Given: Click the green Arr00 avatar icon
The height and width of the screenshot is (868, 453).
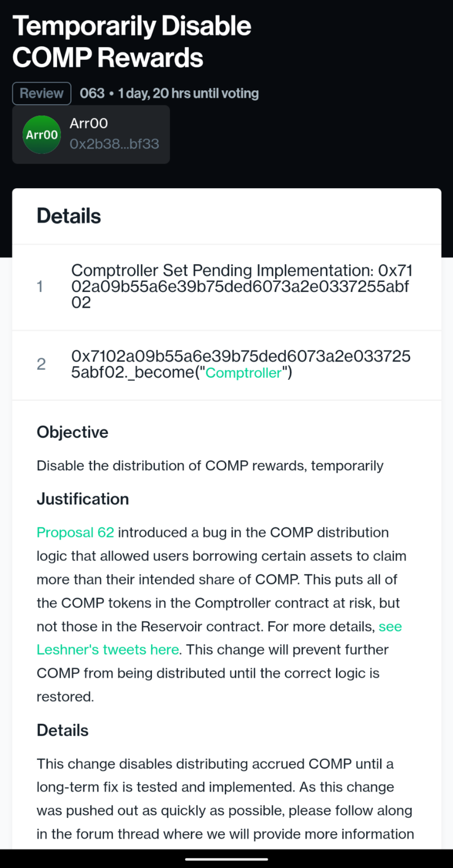Looking at the screenshot, I should point(41,134).
